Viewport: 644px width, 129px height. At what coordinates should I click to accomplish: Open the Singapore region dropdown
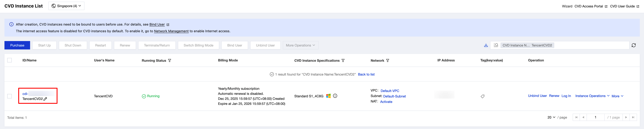[x=66, y=6]
